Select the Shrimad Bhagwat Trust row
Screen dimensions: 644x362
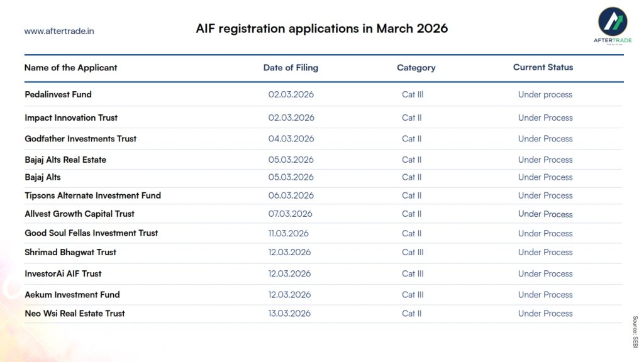pyautogui.click(x=70, y=253)
